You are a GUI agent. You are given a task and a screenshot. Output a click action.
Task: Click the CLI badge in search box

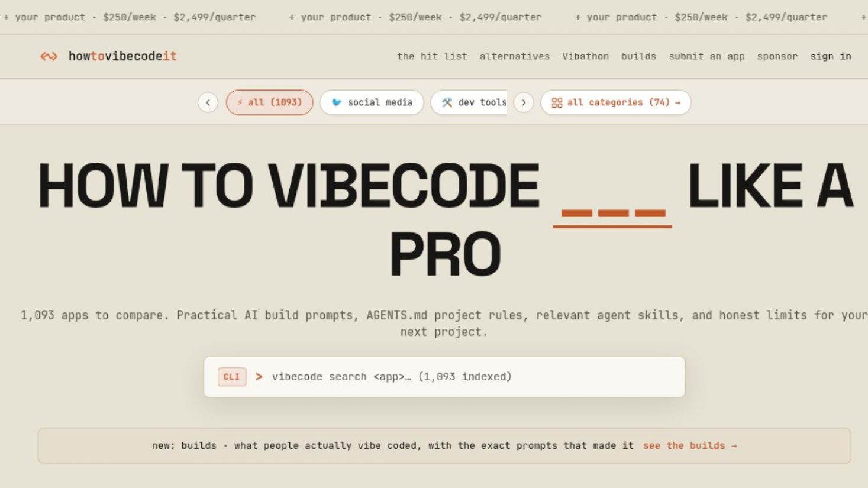pos(232,377)
